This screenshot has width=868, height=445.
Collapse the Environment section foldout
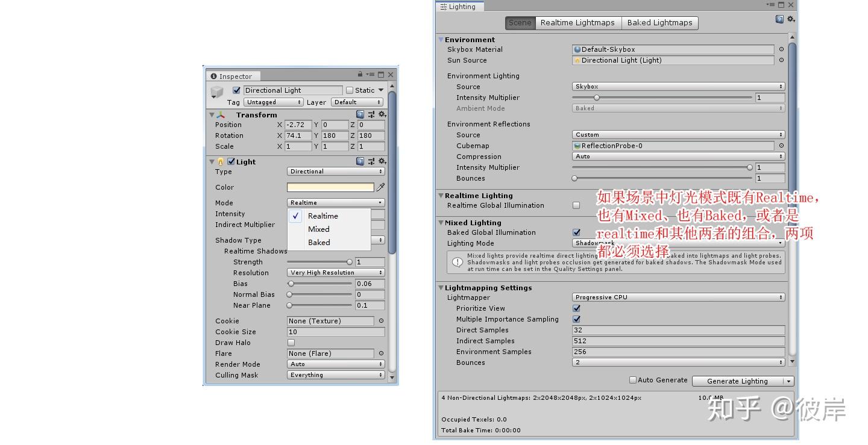click(441, 40)
